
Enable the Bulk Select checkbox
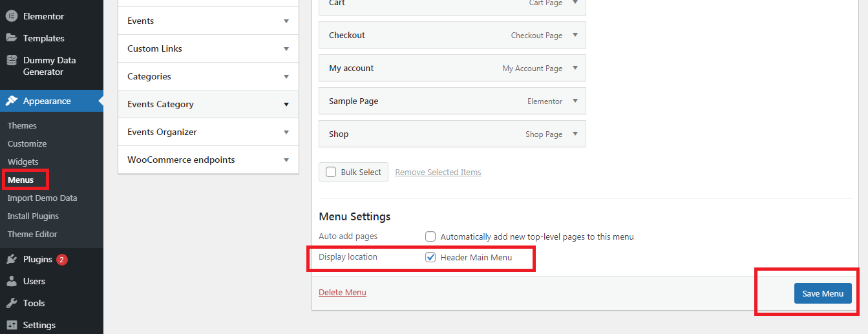[331, 172]
